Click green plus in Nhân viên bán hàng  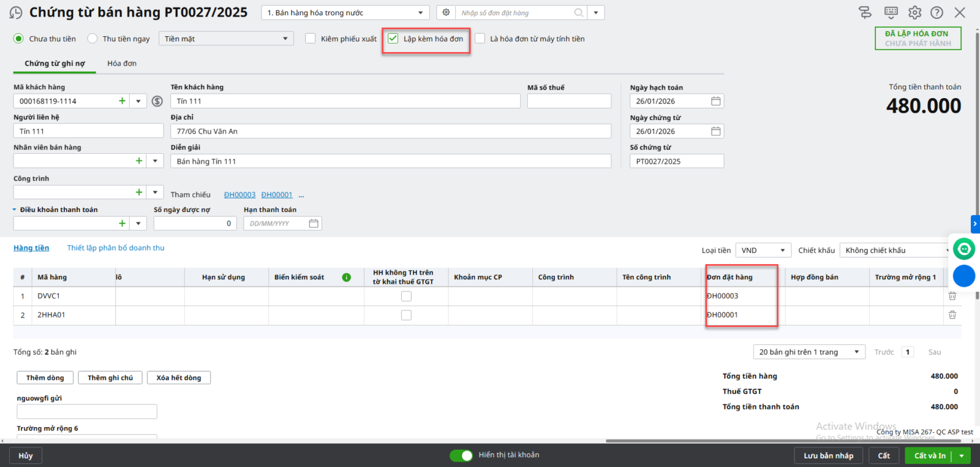pyautogui.click(x=139, y=161)
